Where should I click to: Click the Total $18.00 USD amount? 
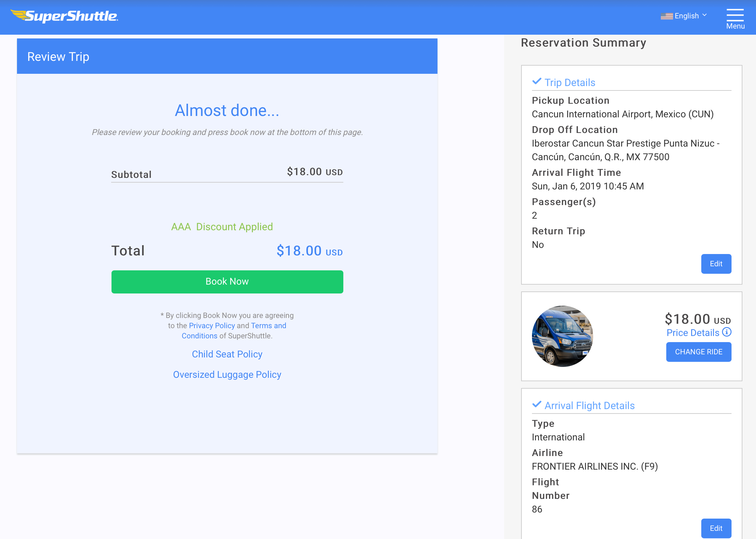tap(309, 251)
